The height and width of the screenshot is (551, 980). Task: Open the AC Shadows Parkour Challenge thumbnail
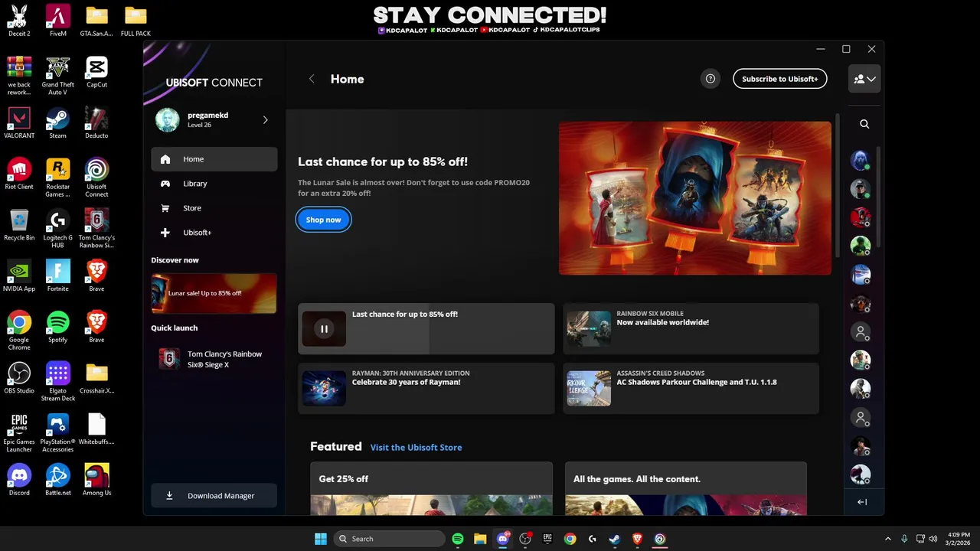pyautogui.click(x=589, y=388)
